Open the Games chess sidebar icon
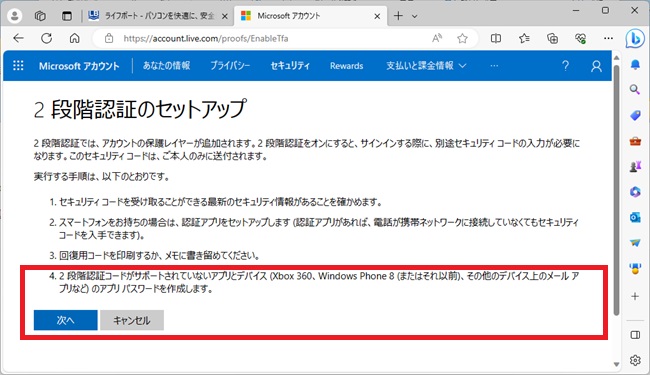The width and height of the screenshot is (650, 375). 635,166
